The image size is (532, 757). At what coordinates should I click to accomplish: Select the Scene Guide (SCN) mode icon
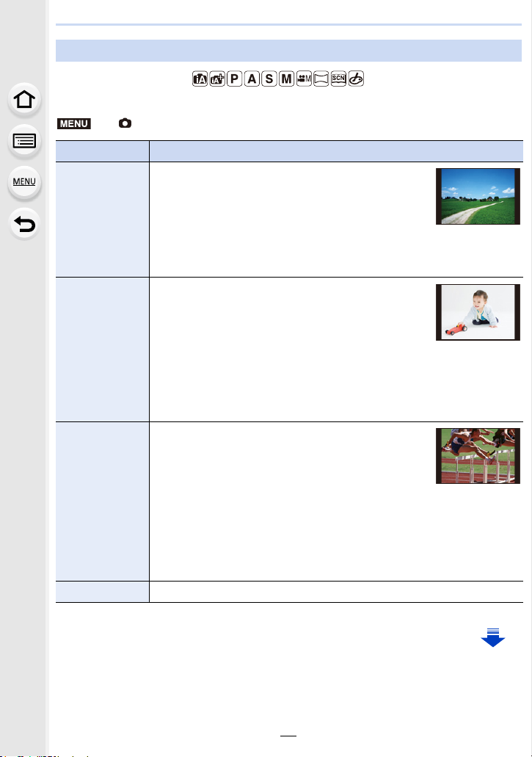point(338,79)
